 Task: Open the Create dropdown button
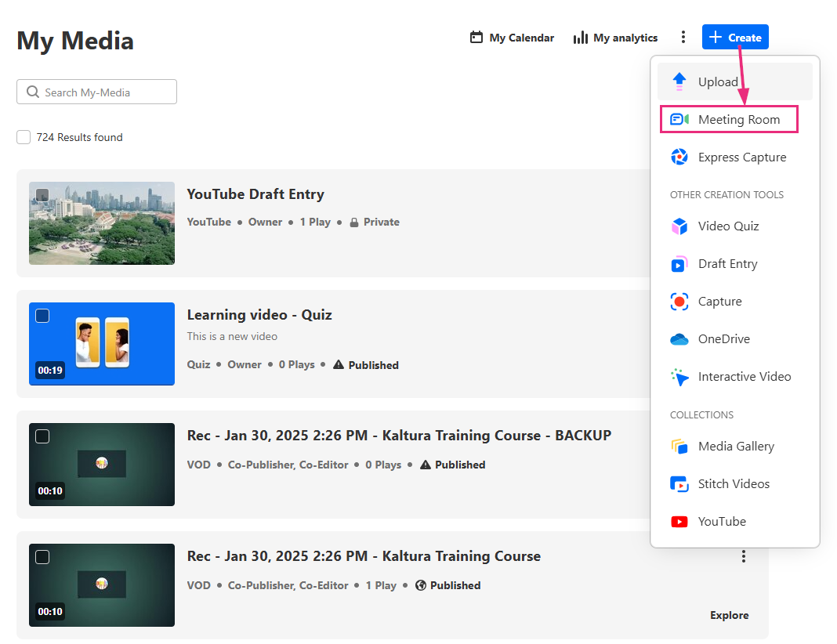[x=735, y=37]
